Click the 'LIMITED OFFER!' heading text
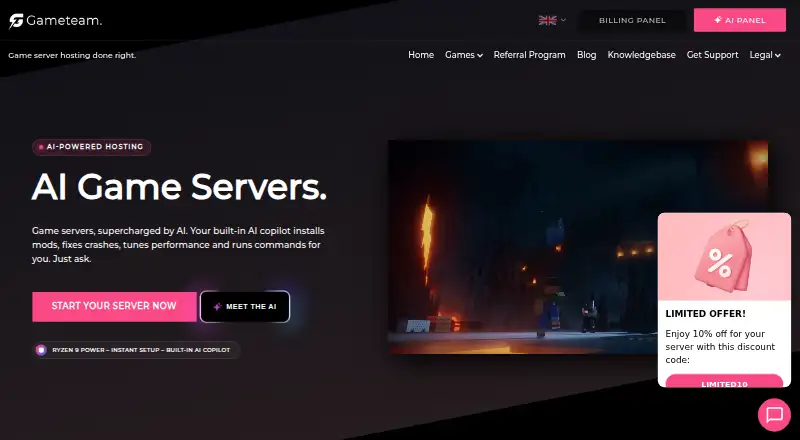The image size is (800, 440). pyautogui.click(x=705, y=314)
